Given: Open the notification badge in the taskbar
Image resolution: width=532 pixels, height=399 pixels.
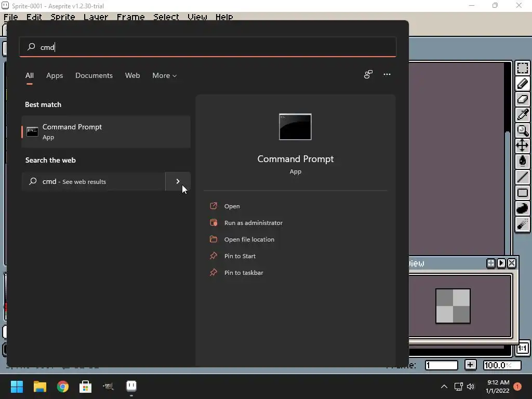Looking at the screenshot, I should pyautogui.click(x=517, y=387).
